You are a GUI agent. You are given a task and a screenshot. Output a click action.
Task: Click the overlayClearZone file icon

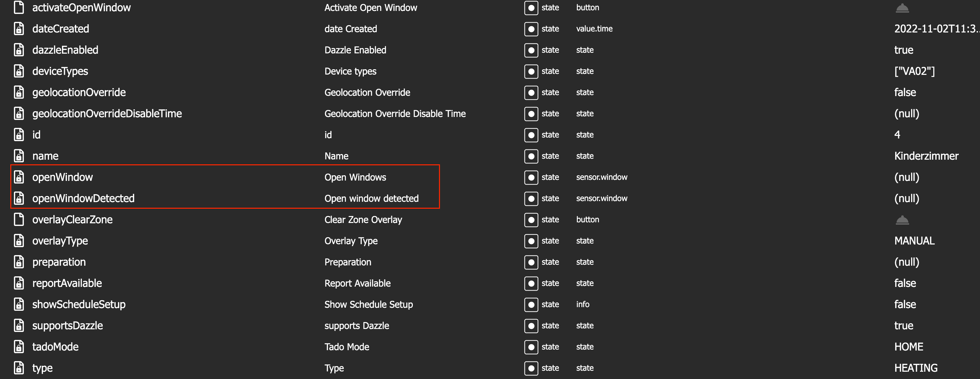pos(19,220)
